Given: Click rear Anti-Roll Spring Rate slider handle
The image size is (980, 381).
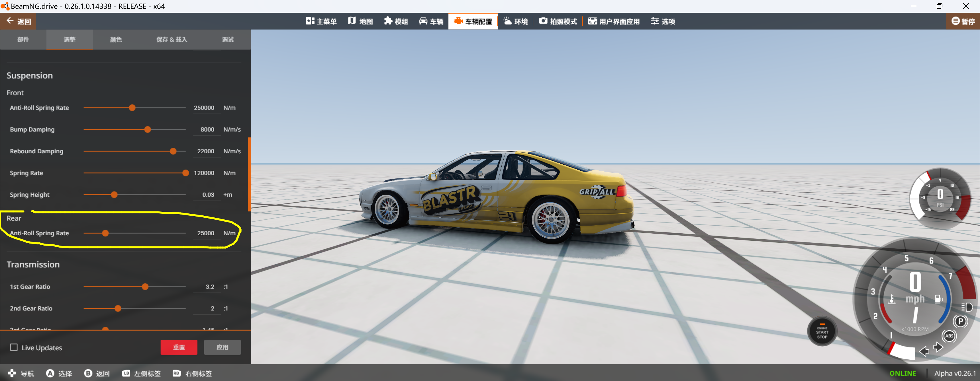Looking at the screenshot, I should 105,233.
